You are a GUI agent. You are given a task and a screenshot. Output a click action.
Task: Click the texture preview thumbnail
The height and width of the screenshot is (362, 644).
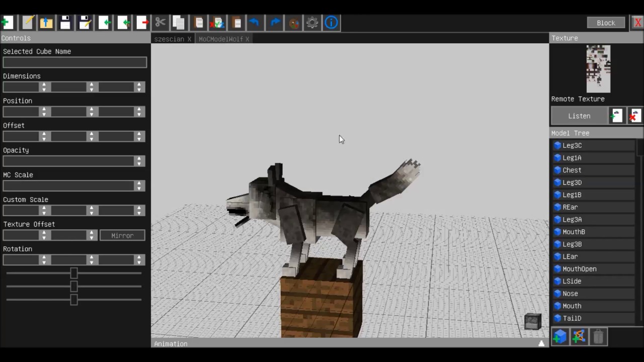[598, 69]
